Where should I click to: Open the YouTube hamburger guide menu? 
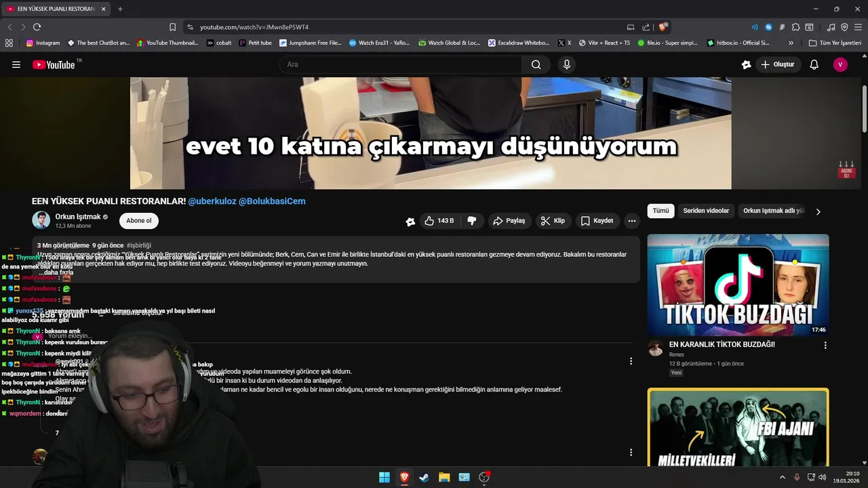[16, 64]
